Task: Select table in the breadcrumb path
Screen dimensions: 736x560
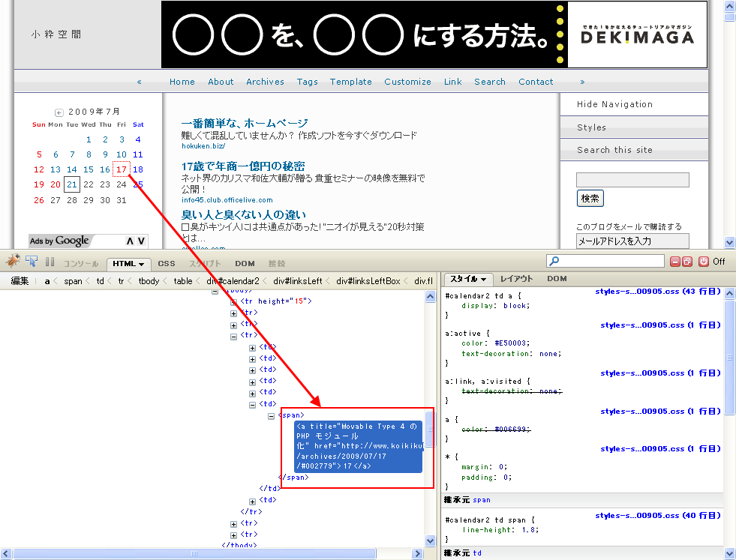Action: (x=183, y=281)
